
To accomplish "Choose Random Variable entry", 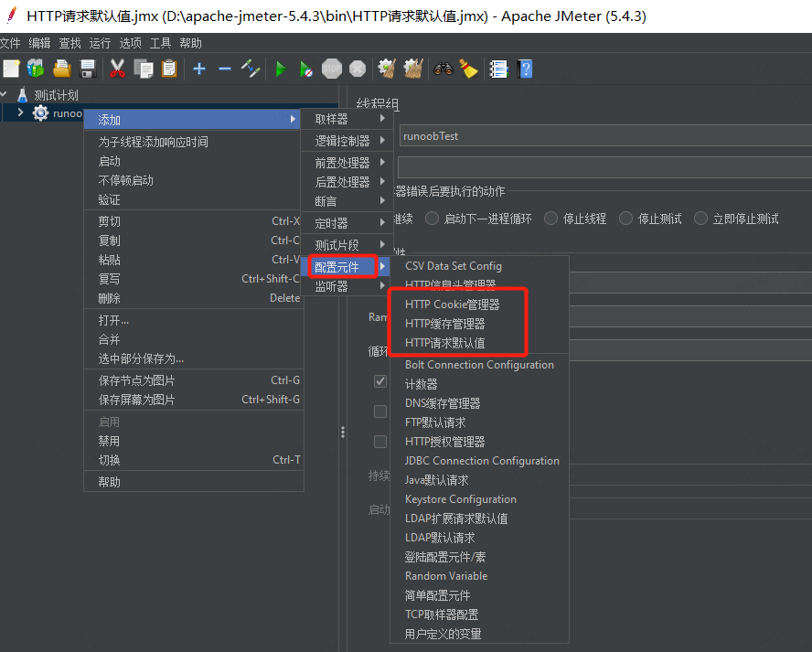I will click(x=479, y=576).
